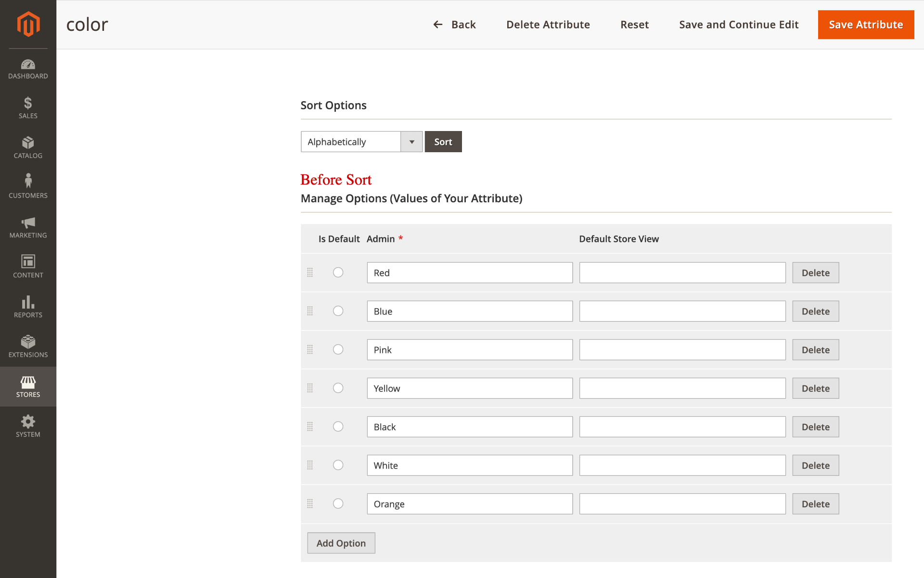The width and height of the screenshot is (924, 578).
Task: Click Default Store View field for Pink
Action: click(682, 350)
